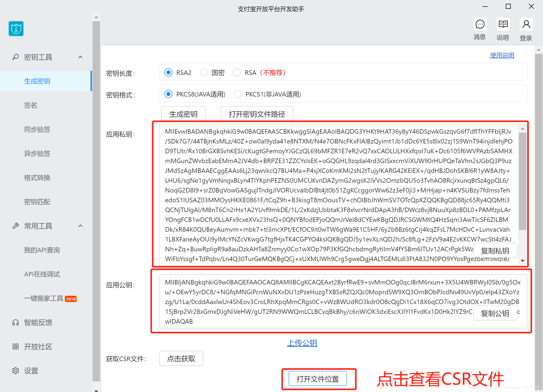The image size is (543, 392).
Task: Open the 签名 sidebar item
Action: point(31,105)
